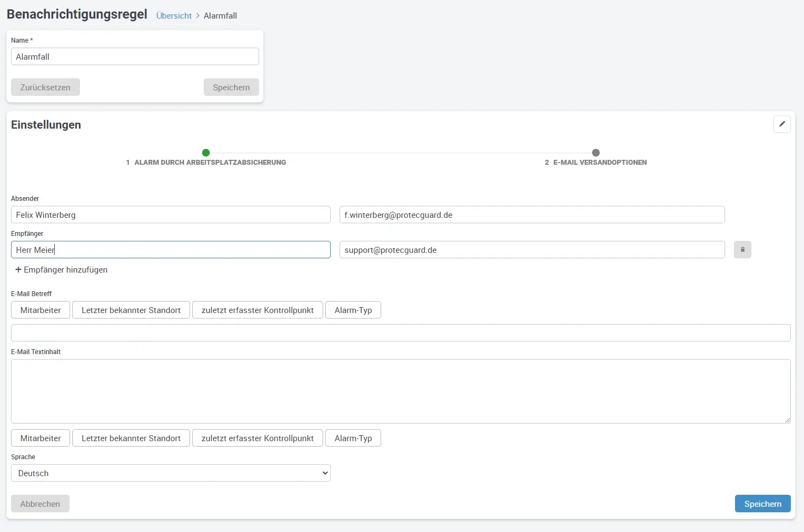The height and width of the screenshot is (532, 804).
Task: Click the pencil edit icon in Einstellungen
Action: click(x=782, y=124)
